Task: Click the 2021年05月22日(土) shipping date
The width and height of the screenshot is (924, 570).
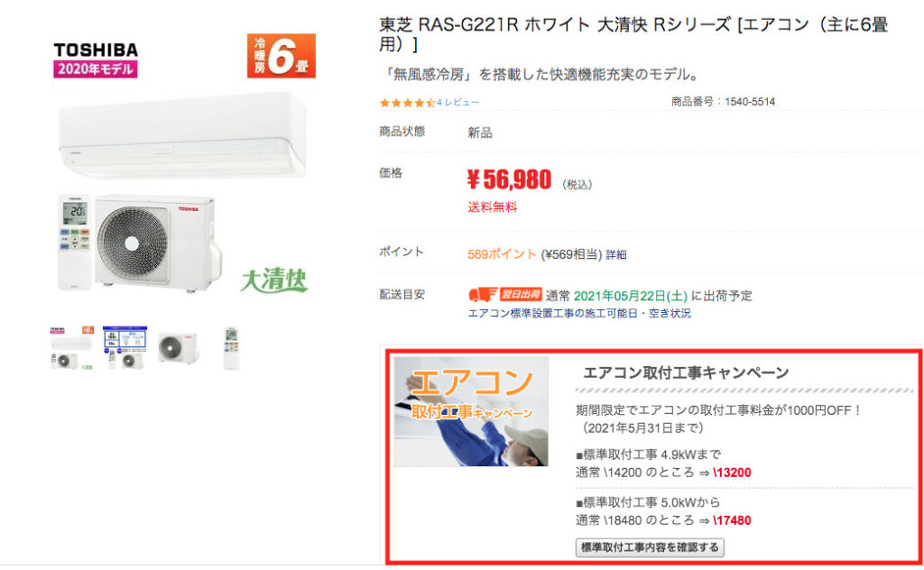Action: point(631,296)
